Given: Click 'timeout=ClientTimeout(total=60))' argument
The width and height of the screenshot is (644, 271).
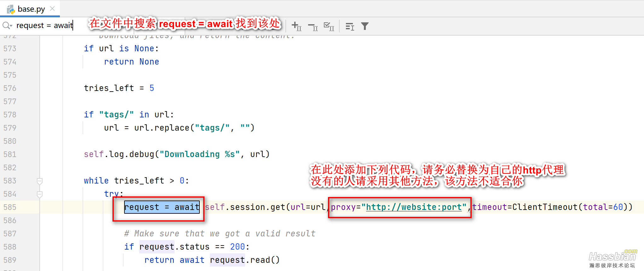Looking at the screenshot, I should click(x=552, y=207).
